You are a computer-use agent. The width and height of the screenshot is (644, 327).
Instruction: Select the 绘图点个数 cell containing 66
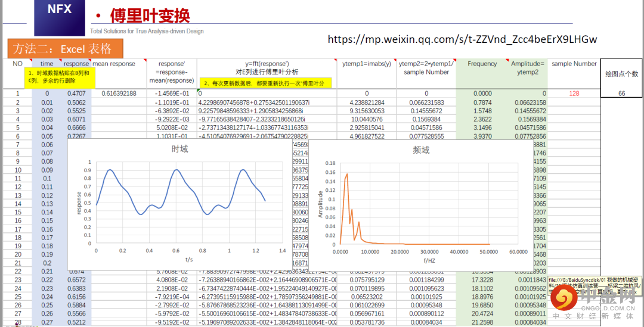point(621,94)
